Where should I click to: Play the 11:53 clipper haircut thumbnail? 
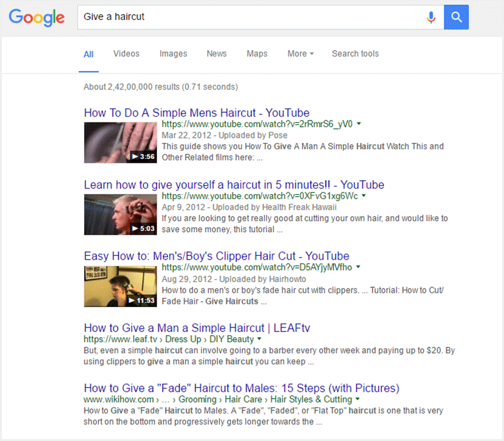pyautogui.click(x=121, y=286)
